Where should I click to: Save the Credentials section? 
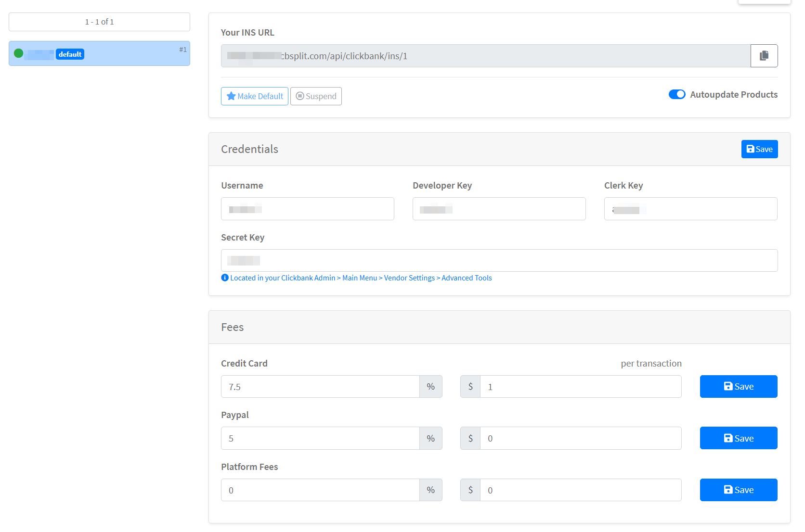[759, 149]
